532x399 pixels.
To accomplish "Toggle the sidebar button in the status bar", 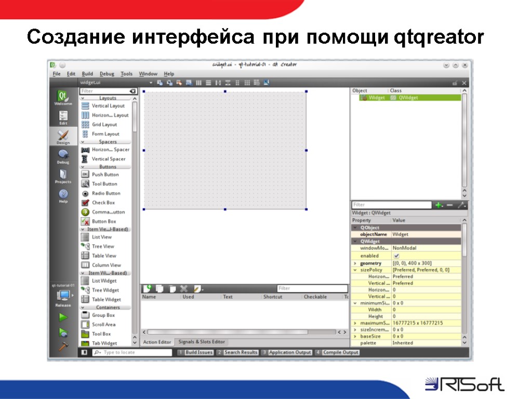I will [x=85, y=353].
